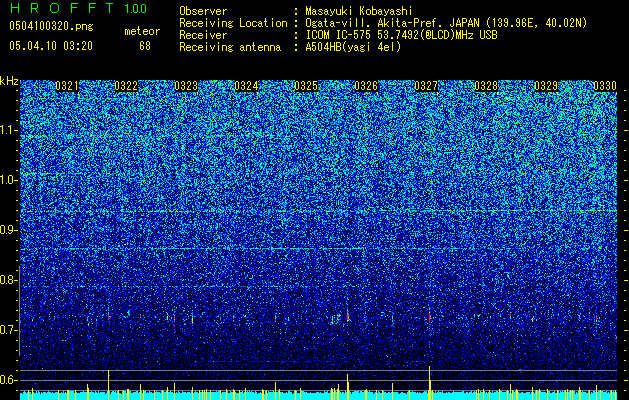Click the A504HB(yagi 4el) antenna text

point(353,47)
